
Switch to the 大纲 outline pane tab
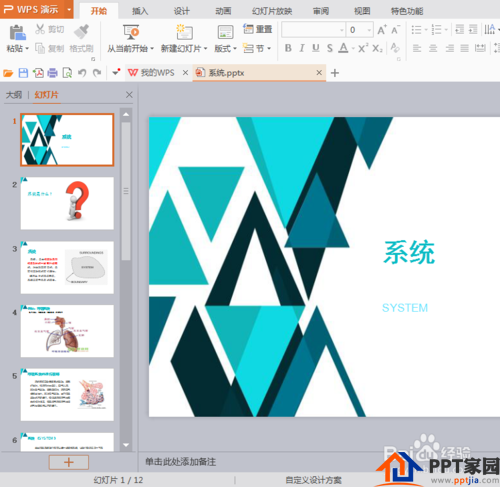(14, 95)
